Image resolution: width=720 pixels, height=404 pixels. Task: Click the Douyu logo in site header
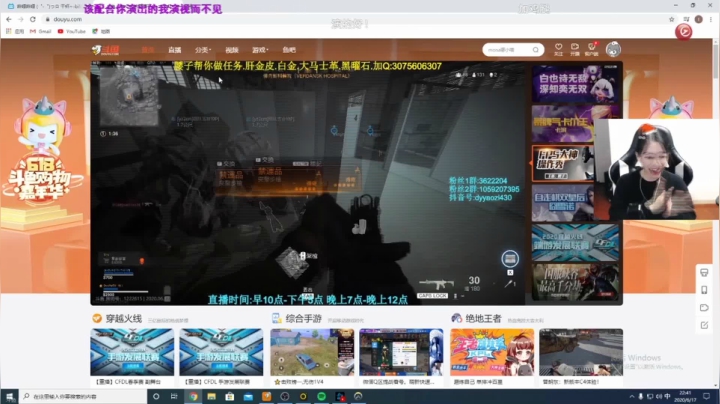[106, 50]
